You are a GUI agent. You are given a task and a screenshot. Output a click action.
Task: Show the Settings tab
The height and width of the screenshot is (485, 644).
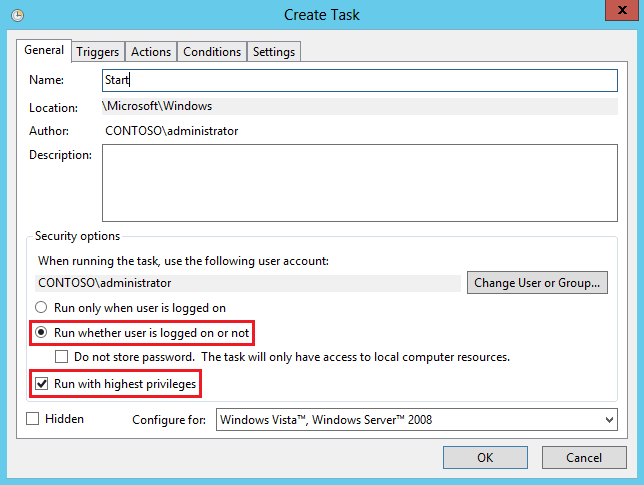(x=273, y=52)
